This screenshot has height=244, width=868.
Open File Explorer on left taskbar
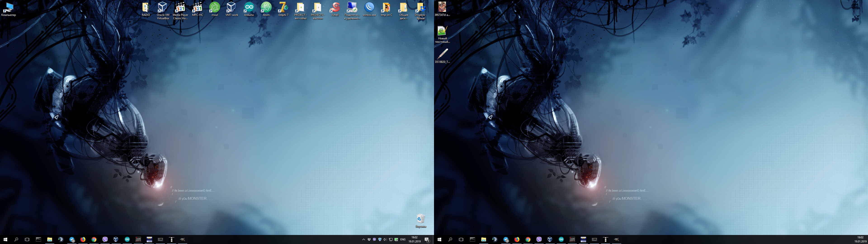50,239
